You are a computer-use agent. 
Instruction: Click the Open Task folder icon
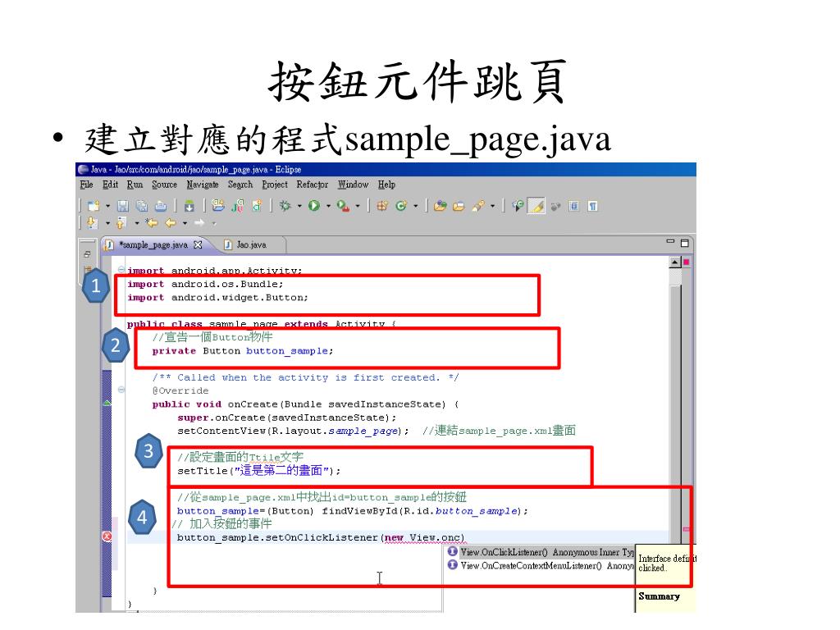point(459,206)
